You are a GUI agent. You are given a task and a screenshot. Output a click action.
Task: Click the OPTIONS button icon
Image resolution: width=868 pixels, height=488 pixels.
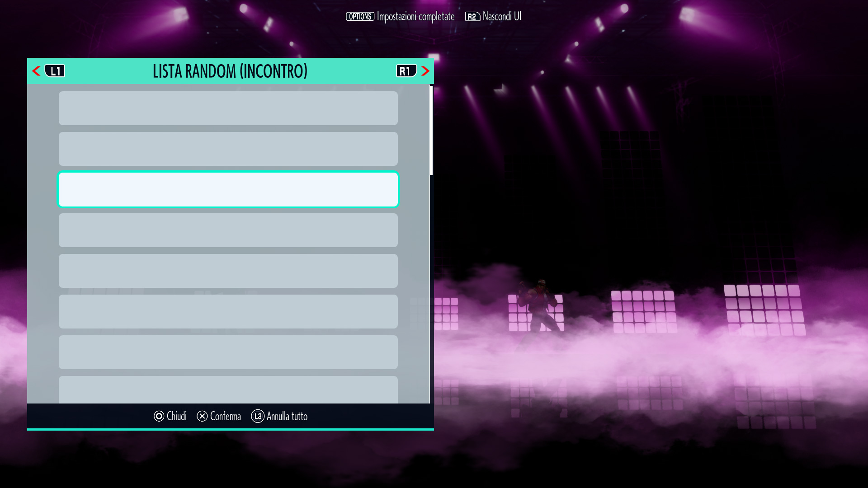[x=360, y=17]
